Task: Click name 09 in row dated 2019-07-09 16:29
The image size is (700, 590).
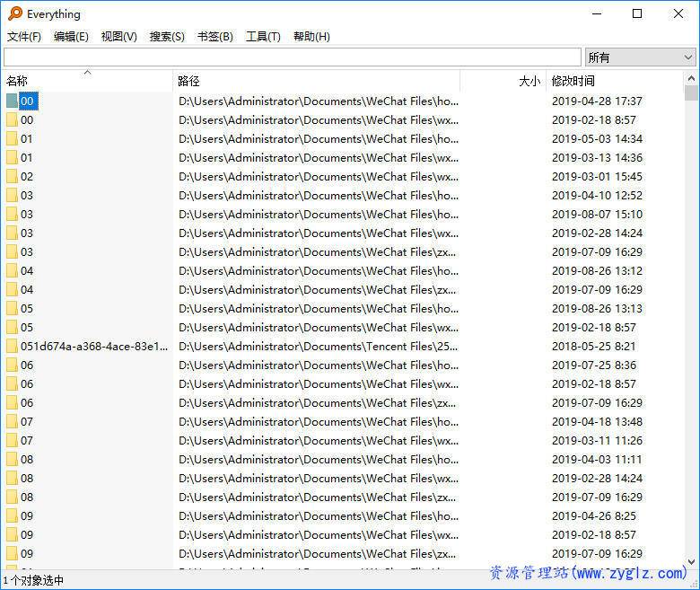Action: pos(27,553)
